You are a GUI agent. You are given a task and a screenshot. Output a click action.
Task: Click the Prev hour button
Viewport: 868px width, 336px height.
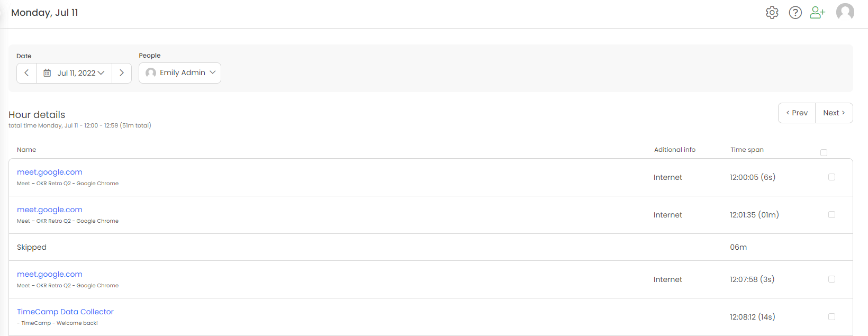797,113
